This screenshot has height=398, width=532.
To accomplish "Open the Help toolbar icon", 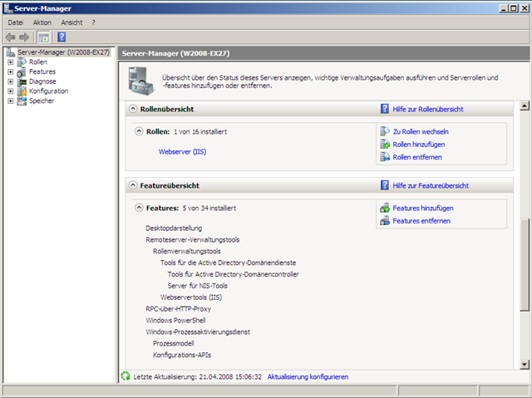I will (62, 37).
